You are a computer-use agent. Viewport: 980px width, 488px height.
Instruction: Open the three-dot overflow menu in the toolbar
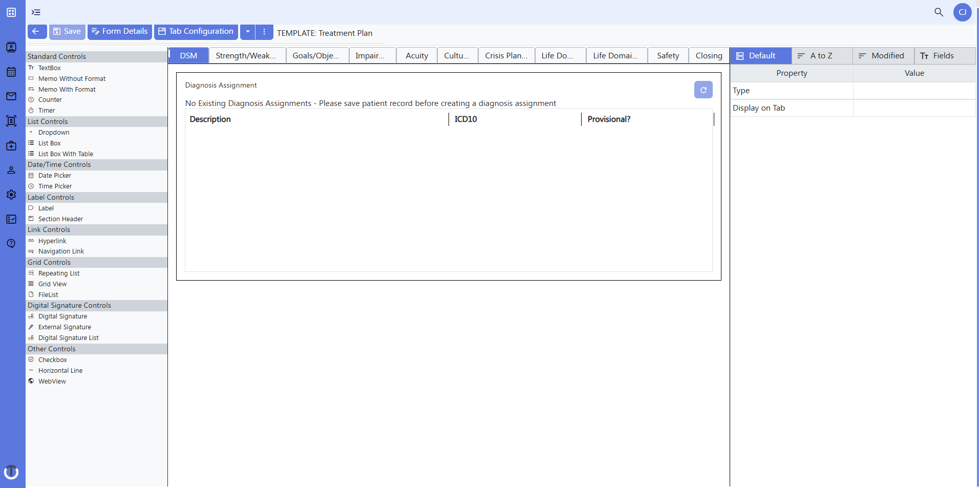click(x=264, y=32)
